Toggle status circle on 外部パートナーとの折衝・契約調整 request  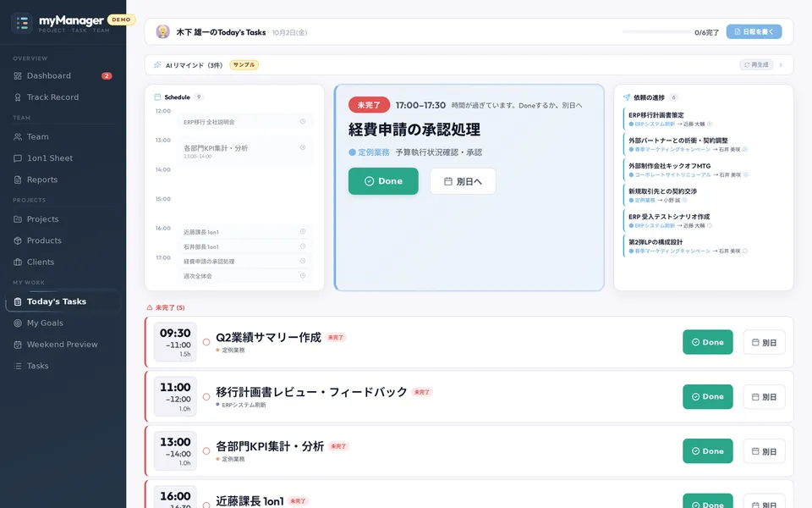pos(744,149)
